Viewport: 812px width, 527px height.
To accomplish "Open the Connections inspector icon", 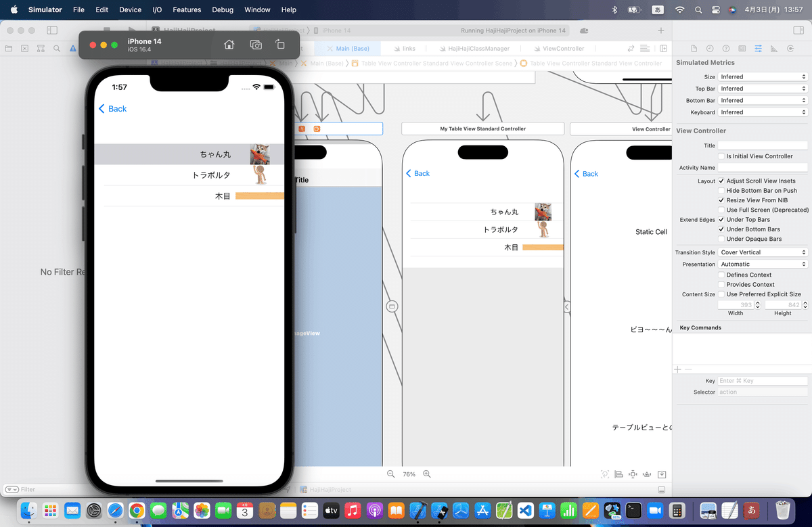I will coord(790,49).
